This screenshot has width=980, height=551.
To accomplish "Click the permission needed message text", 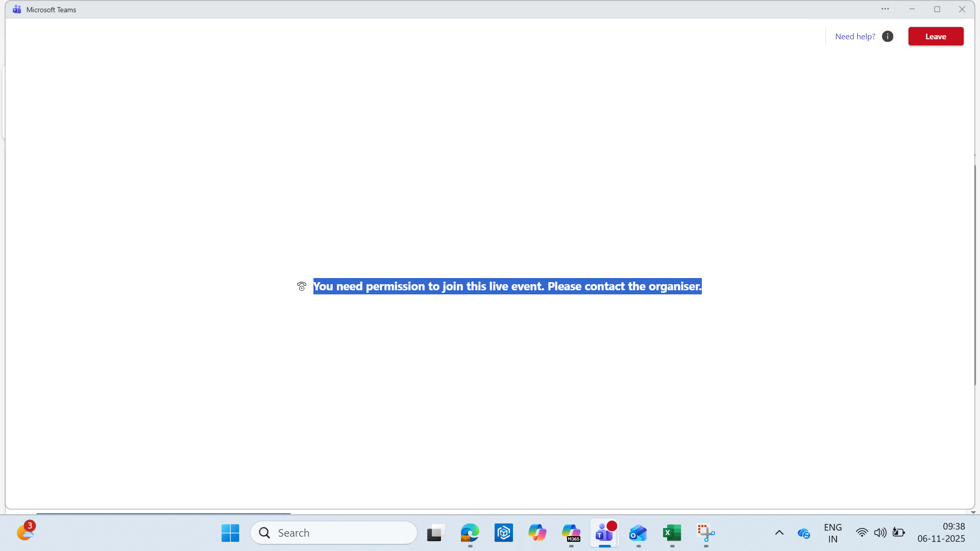I will pos(507,286).
